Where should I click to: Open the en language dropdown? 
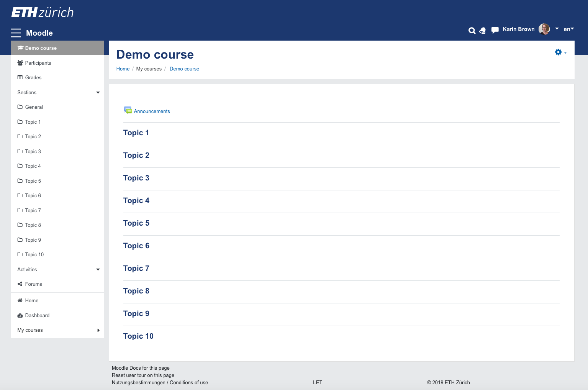click(569, 29)
